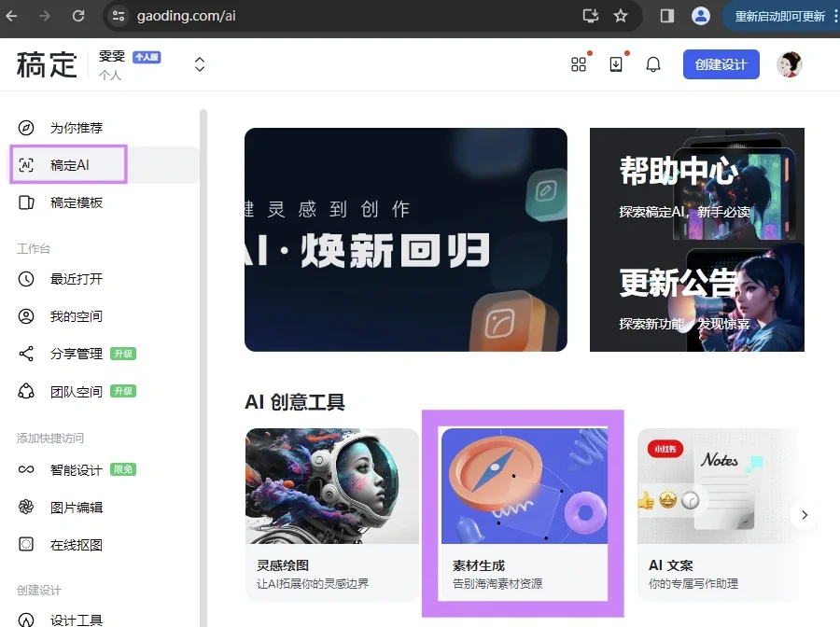Click the person icon beside 我的空间
840x627 pixels.
coord(26,316)
